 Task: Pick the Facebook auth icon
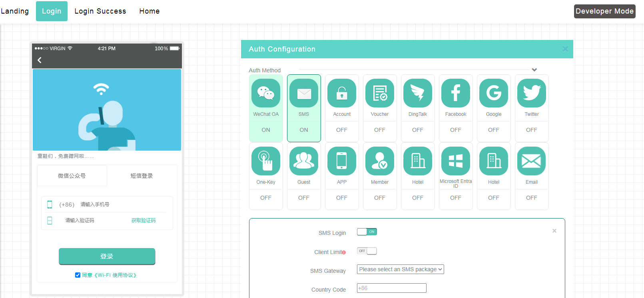[456, 93]
